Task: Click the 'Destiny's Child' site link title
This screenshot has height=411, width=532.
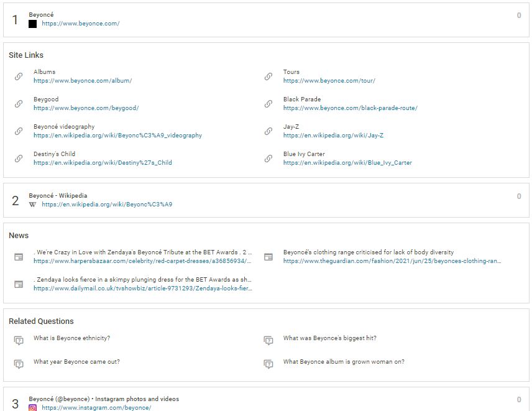Action: [x=54, y=154]
